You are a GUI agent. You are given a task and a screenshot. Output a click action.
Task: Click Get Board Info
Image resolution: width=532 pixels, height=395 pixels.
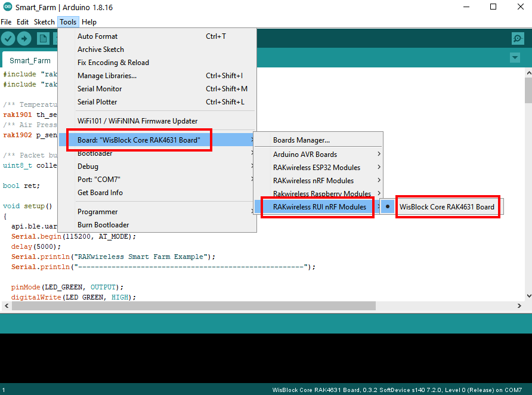[156, 192]
